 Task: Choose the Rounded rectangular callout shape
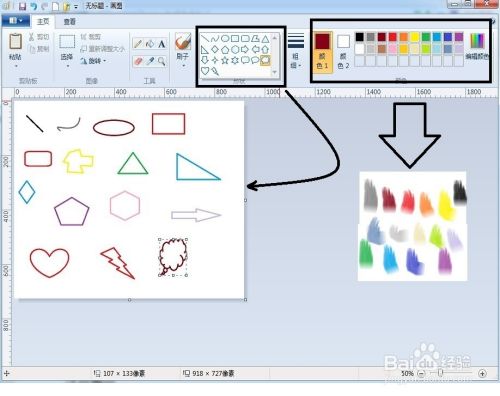245,60
